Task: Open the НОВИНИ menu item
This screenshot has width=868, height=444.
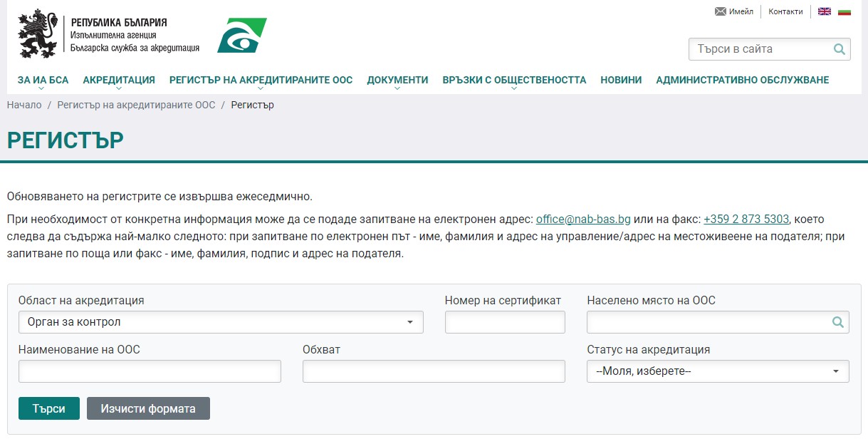Action: (x=621, y=80)
